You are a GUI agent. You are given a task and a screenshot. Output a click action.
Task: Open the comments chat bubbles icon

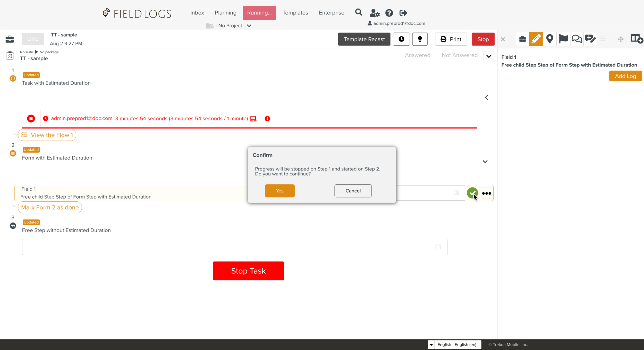[577, 39]
